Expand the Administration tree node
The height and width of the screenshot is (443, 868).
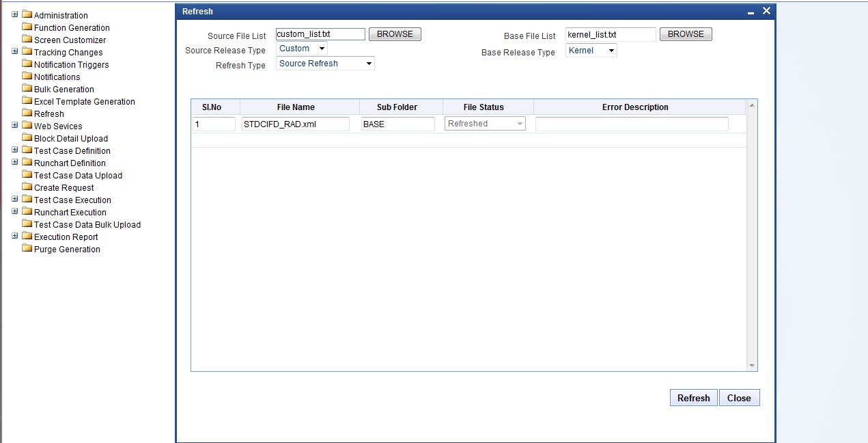click(x=15, y=14)
